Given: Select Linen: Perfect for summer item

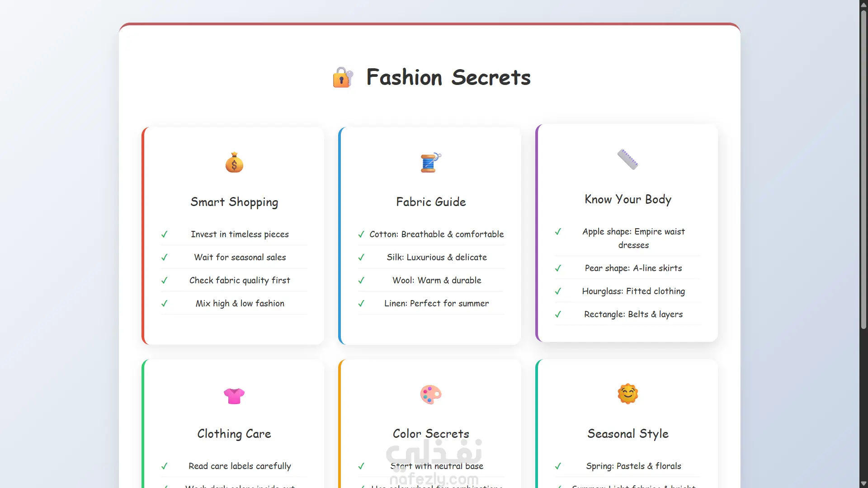Looking at the screenshot, I should pos(436,304).
